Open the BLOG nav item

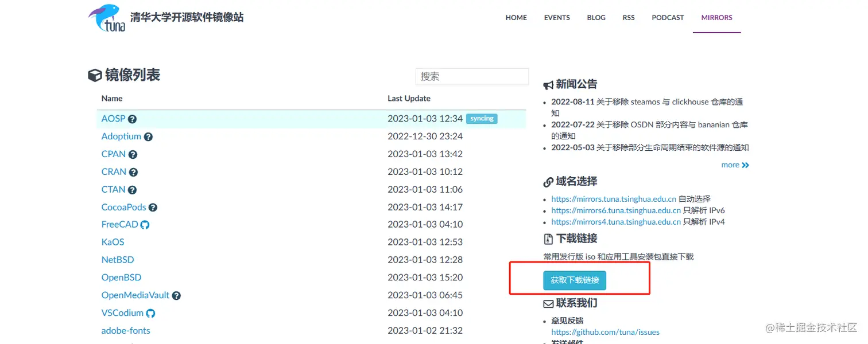tap(596, 17)
